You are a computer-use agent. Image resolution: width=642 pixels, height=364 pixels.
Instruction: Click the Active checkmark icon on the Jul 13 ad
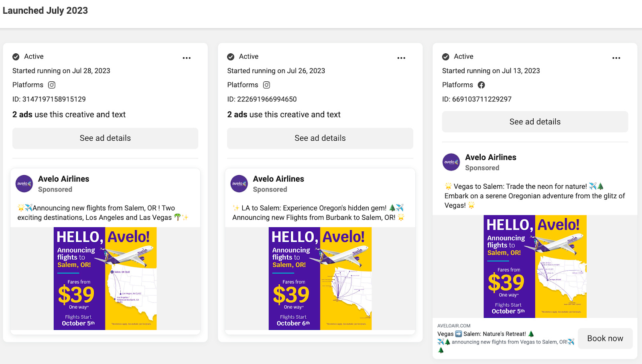click(446, 57)
